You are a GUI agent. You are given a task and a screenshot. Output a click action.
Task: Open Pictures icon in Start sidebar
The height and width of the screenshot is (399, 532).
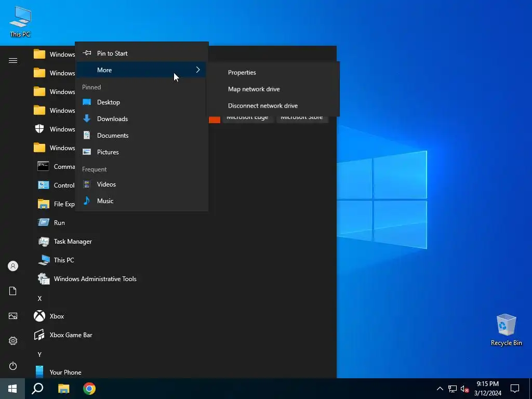pyautogui.click(x=13, y=316)
